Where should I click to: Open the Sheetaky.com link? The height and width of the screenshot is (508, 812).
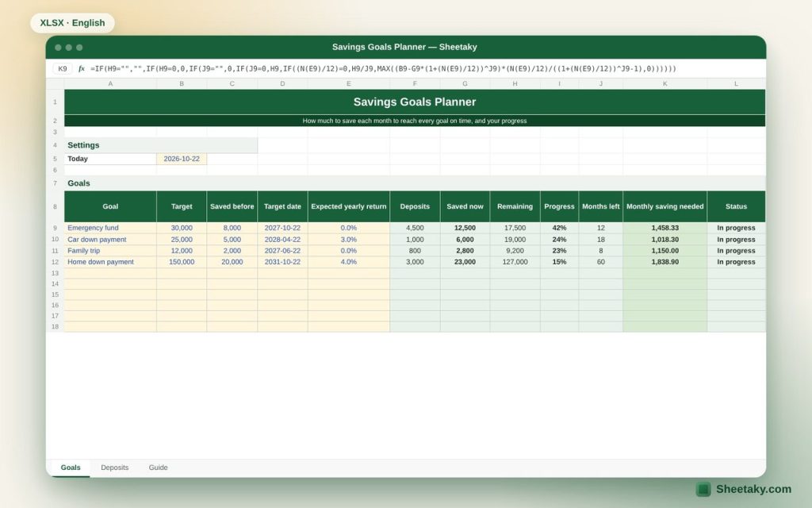click(x=753, y=489)
